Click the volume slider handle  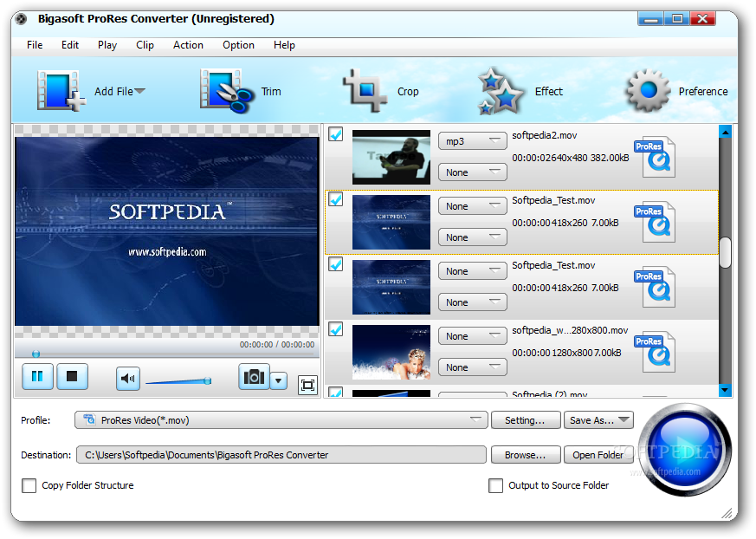click(x=208, y=380)
